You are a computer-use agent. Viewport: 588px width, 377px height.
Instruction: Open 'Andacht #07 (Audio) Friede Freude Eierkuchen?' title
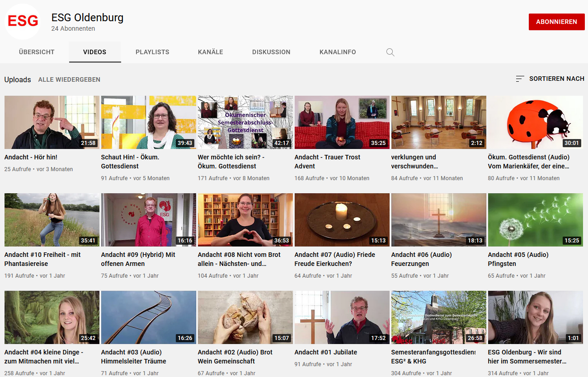point(335,259)
